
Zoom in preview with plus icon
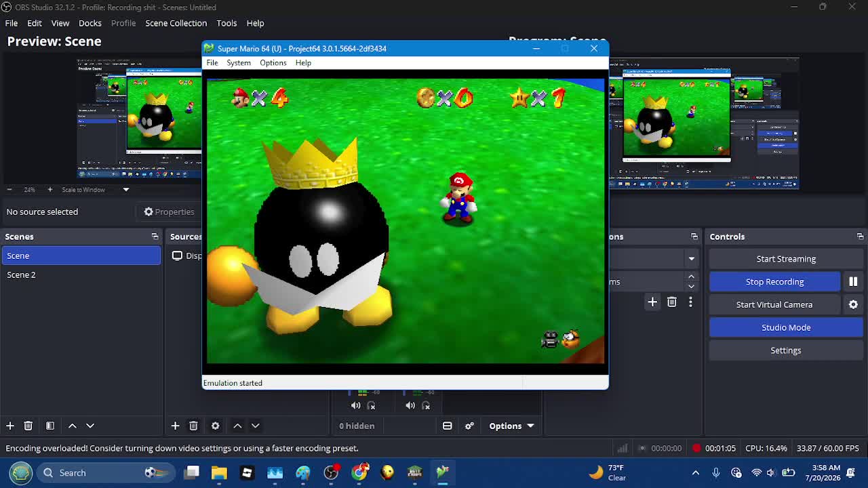pyautogui.click(x=50, y=190)
